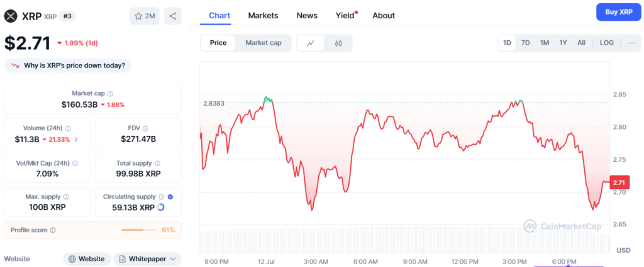
Task: Go to the News tab
Action: tap(307, 15)
